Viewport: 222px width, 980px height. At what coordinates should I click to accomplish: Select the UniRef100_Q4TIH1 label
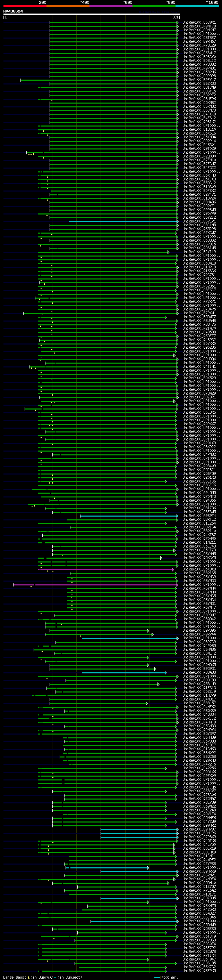pos(199,366)
